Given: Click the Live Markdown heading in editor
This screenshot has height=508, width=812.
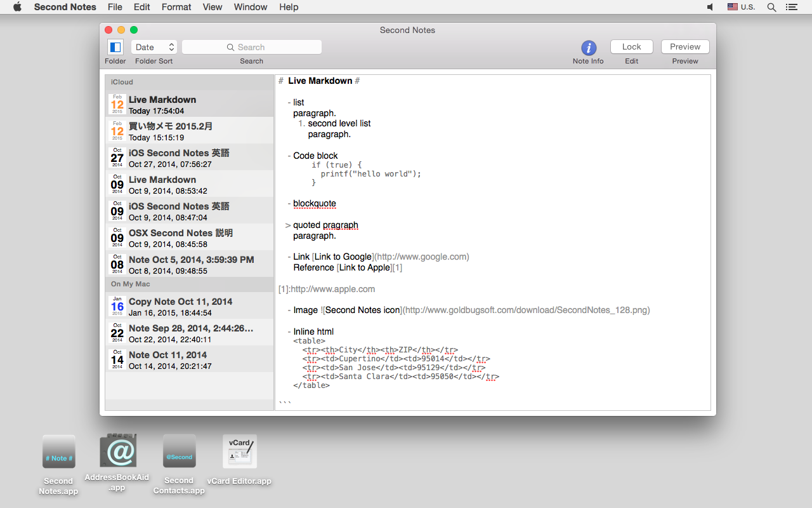Looking at the screenshot, I should [x=320, y=81].
